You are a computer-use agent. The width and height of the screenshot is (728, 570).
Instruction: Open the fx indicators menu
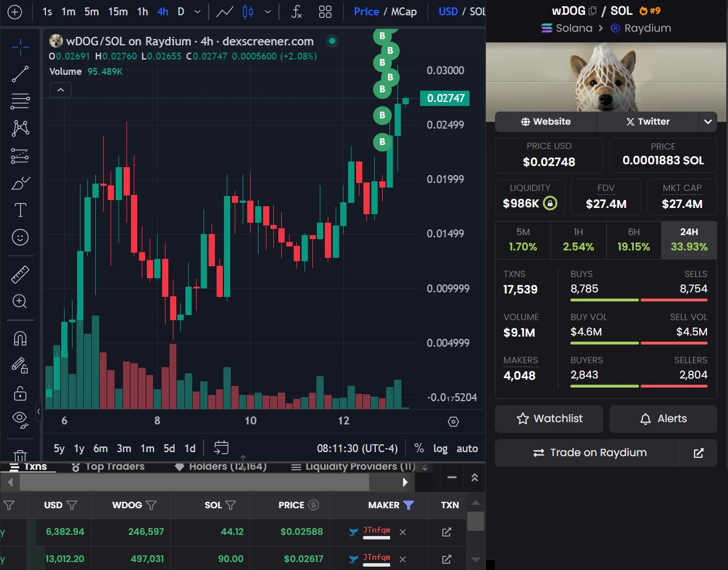tap(297, 11)
